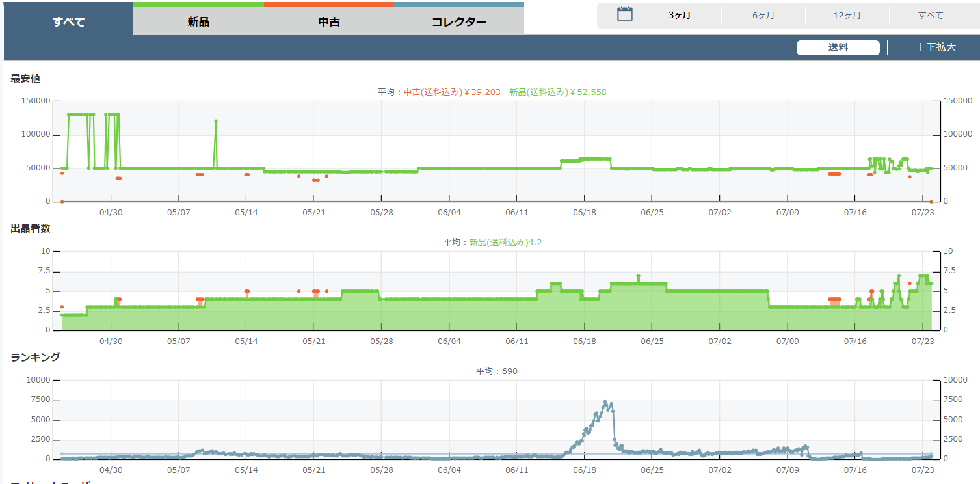Click the 上下拡大 button
Image resolution: width=980 pixels, height=484 pixels.
(x=936, y=47)
